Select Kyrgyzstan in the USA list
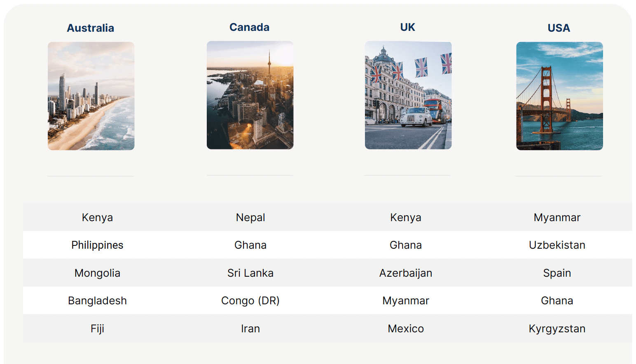Image resolution: width=636 pixels, height=364 pixels. click(557, 329)
